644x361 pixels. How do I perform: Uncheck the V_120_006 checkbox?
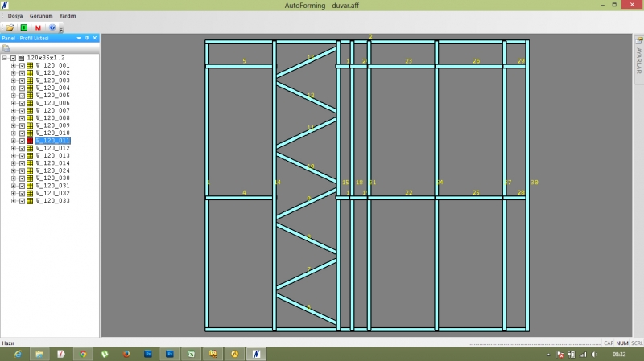(x=23, y=104)
